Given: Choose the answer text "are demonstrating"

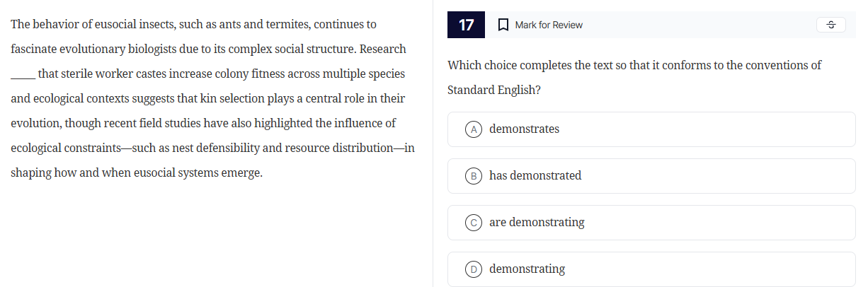Looking at the screenshot, I should click(537, 223).
